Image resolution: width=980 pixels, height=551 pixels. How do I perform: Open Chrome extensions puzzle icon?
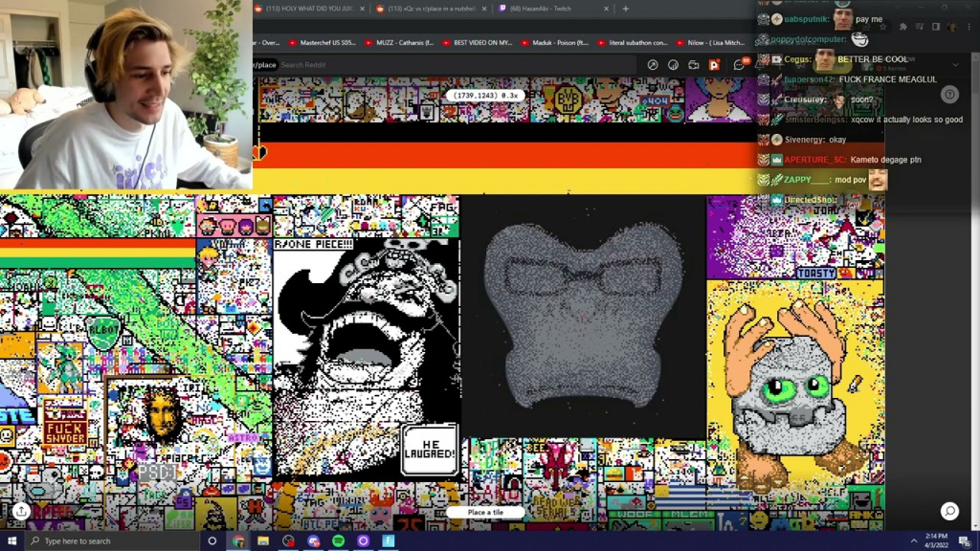click(903, 27)
